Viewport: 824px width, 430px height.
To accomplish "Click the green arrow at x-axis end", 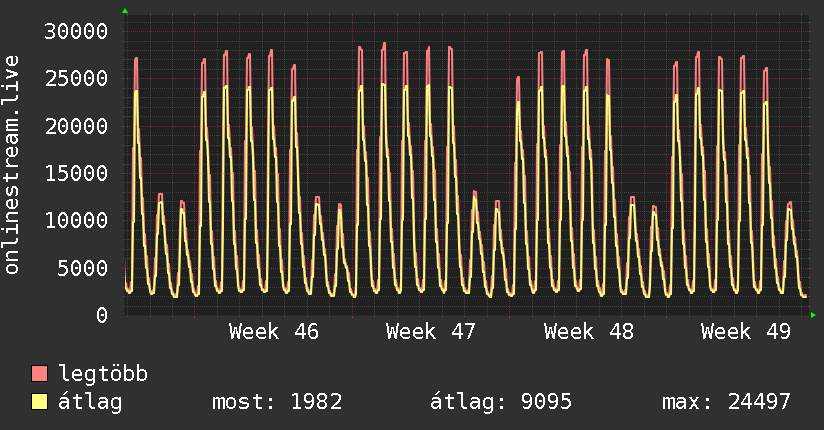I will [x=814, y=315].
